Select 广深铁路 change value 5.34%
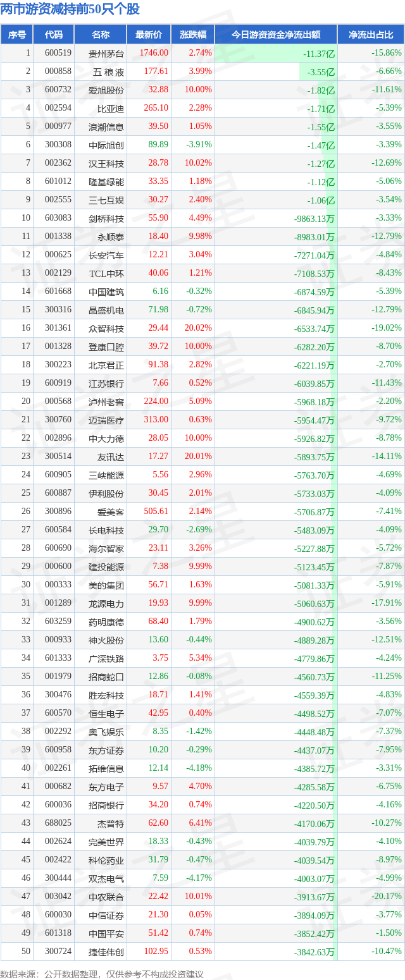 (x=202, y=659)
